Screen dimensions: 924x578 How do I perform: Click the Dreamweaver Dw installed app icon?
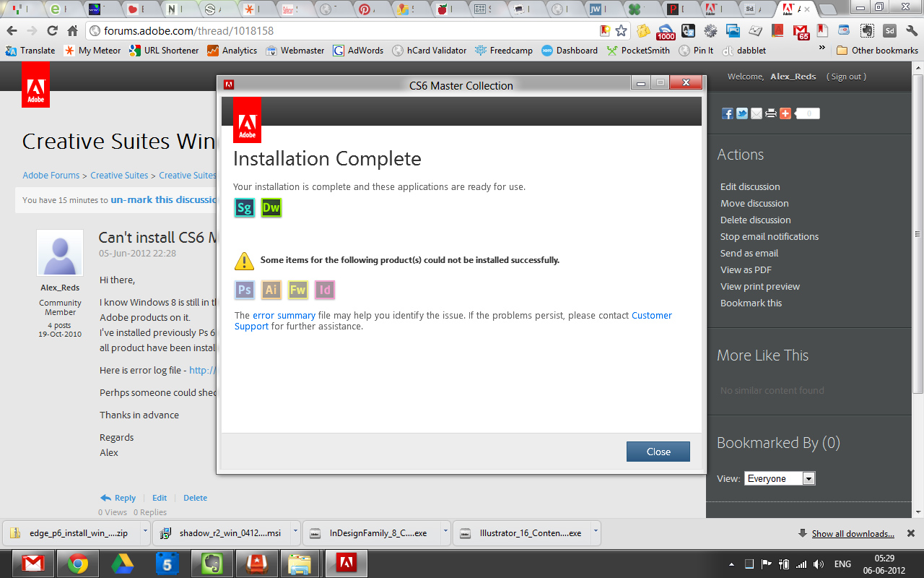point(271,208)
